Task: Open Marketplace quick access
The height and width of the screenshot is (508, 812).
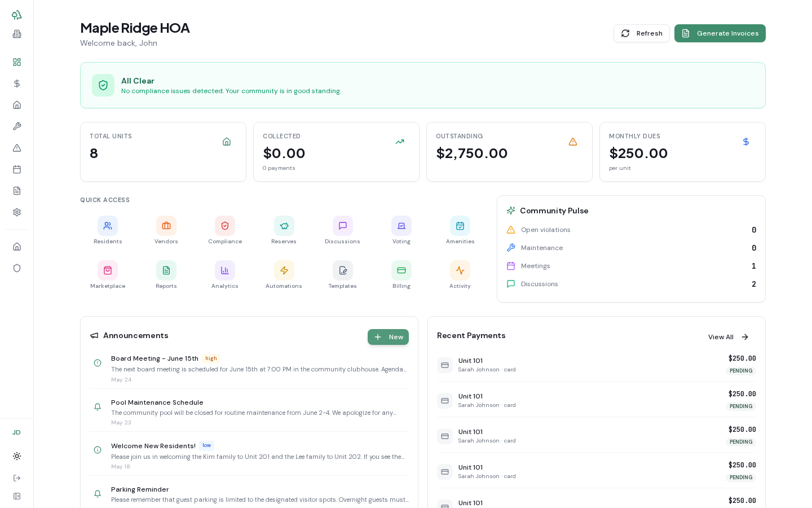Action: [x=108, y=275]
